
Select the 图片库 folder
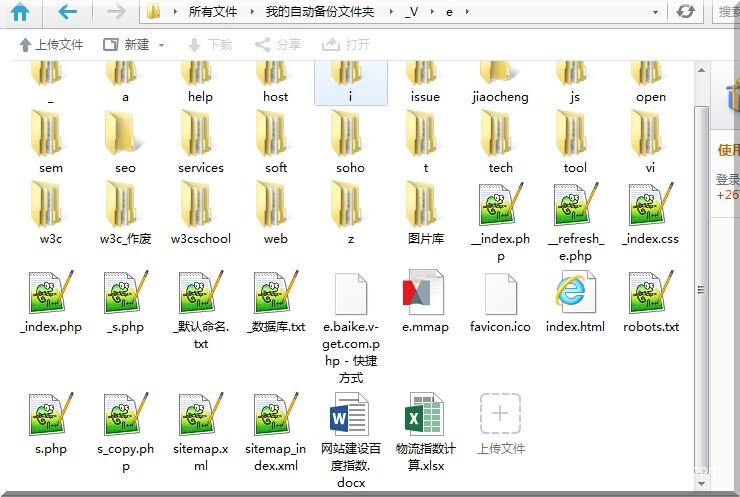tap(425, 212)
